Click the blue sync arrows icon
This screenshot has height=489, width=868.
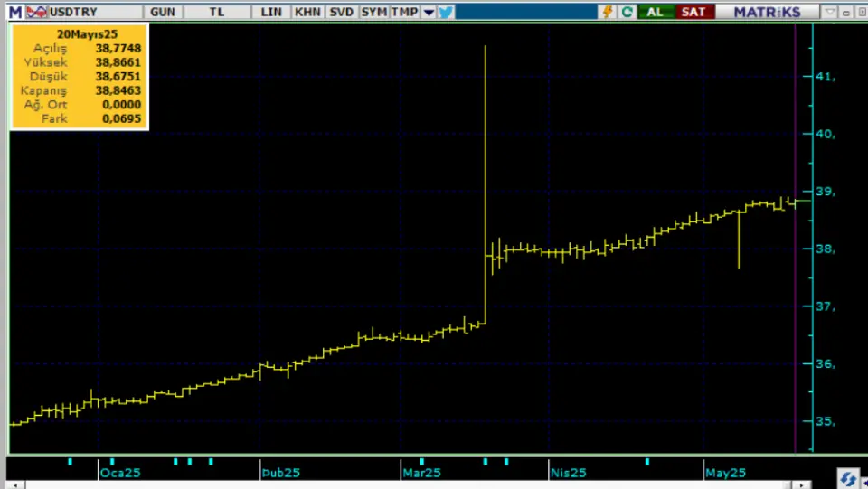[847, 478]
